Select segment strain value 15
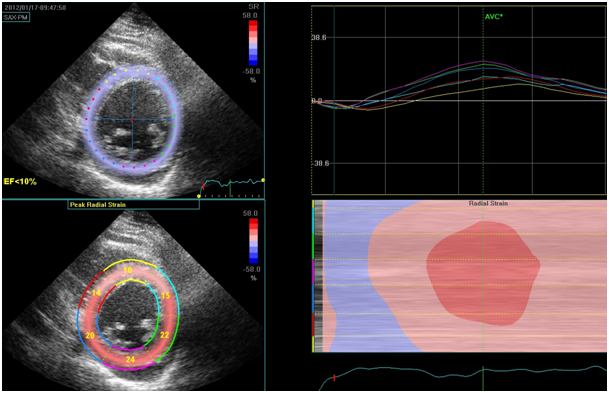Image resolution: width=609 pixels, height=393 pixels. click(x=165, y=296)
